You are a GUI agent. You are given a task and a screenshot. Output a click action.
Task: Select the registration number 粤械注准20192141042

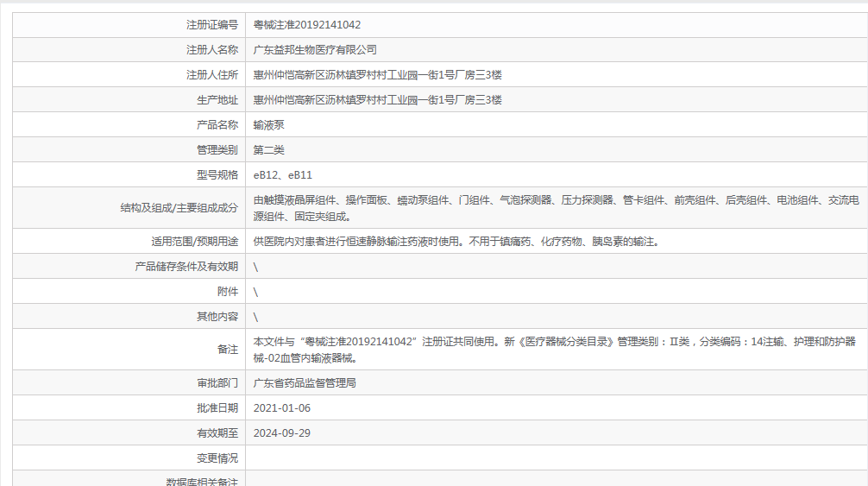coord(306,25)
